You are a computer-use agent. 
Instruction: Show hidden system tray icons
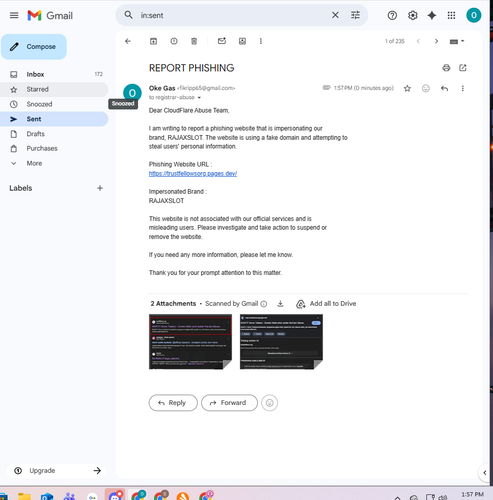[397, 497]
